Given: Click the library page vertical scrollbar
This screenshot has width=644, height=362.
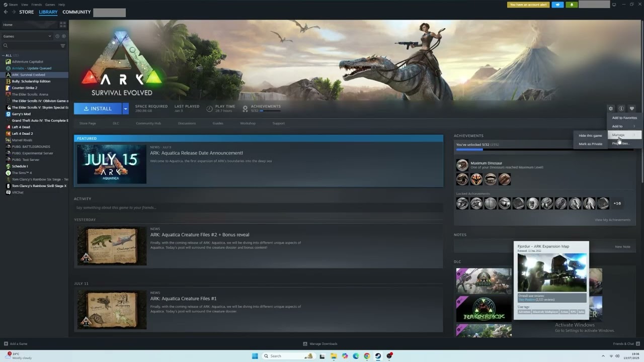Looking at the screenshot, I should 641,101.
